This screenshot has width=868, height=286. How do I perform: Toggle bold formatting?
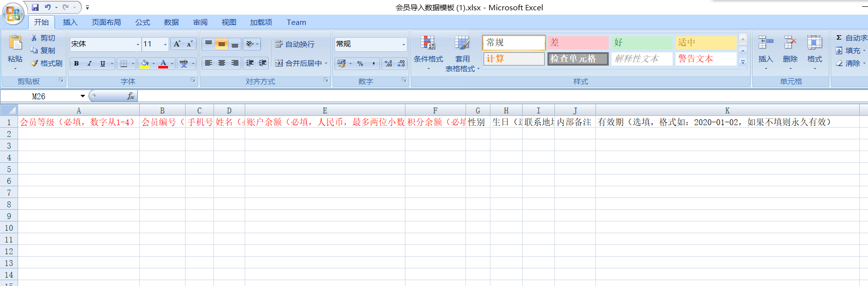[76, 64]
